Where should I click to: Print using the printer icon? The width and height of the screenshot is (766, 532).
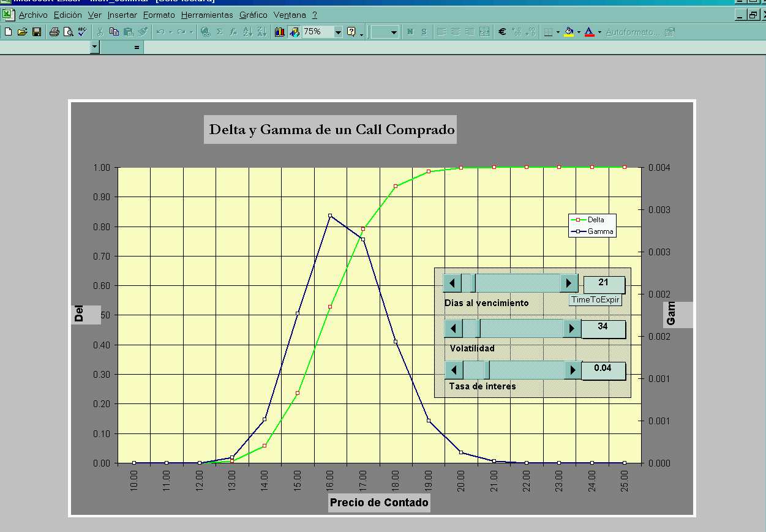tap(54, 32)
